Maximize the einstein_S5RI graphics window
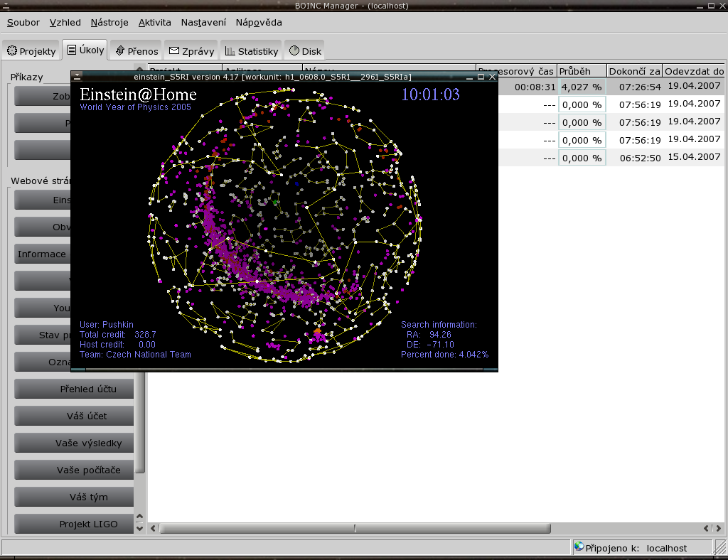This screenshot has height=560, width=728. point(481,77)
